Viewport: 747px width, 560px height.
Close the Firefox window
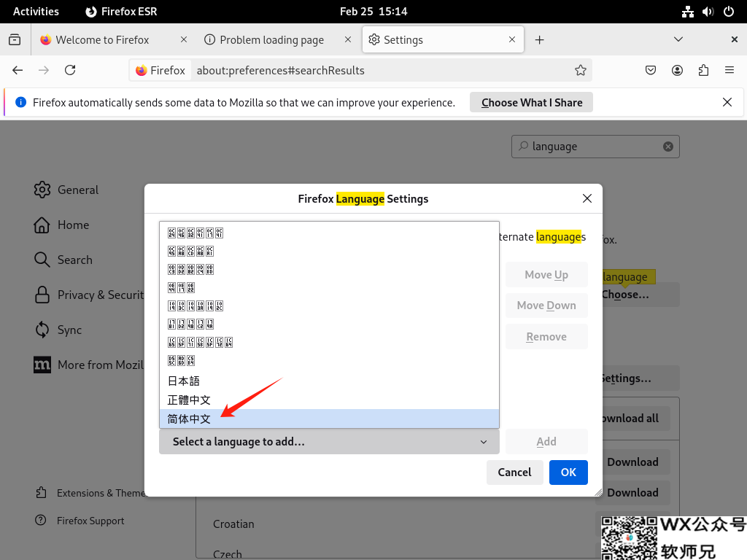click(734, 39)
